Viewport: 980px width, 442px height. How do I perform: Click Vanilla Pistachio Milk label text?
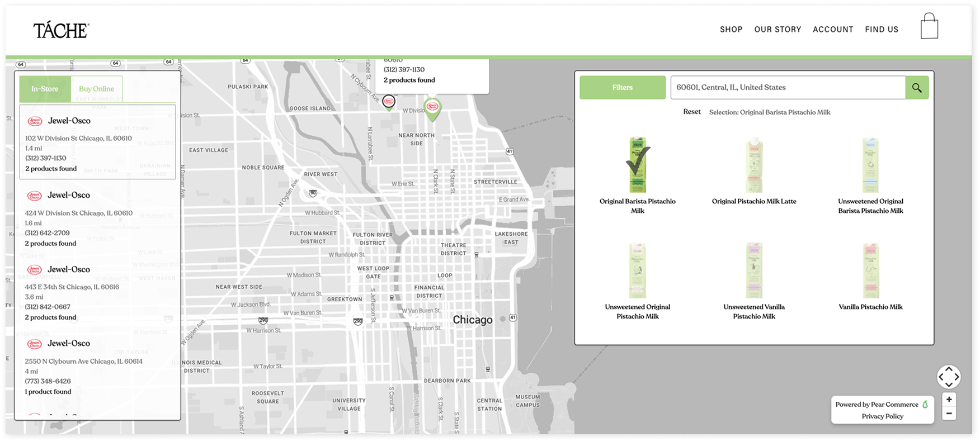point(870,307)
